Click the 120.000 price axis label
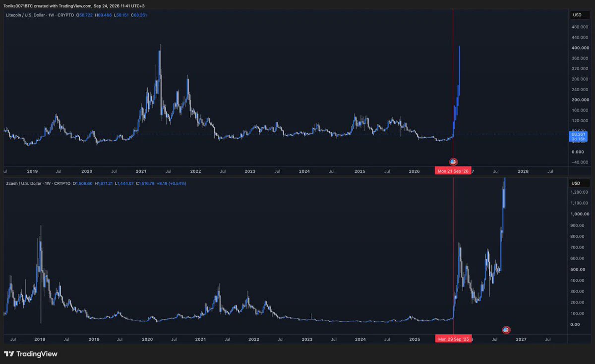This screenshot has width=595, height=364. pos(579,120)
